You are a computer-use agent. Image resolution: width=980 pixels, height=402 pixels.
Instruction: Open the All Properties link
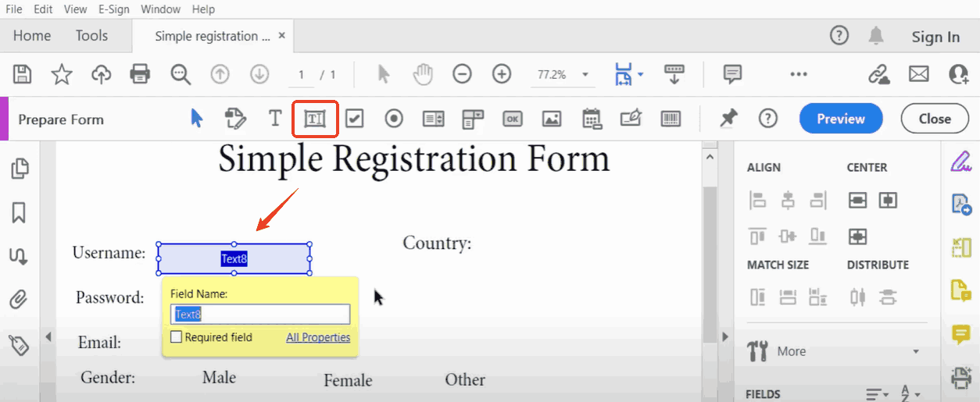pos(318,337)
